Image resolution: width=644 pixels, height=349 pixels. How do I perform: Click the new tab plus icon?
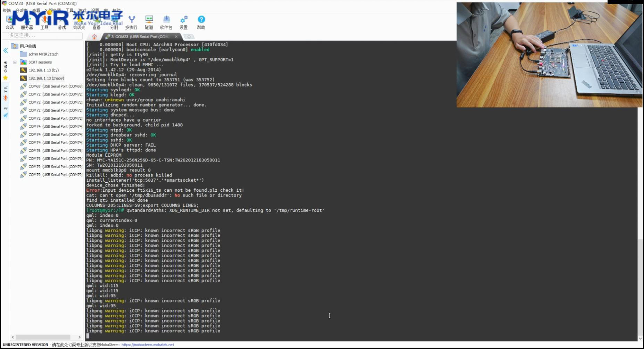[x=189, y=36]
